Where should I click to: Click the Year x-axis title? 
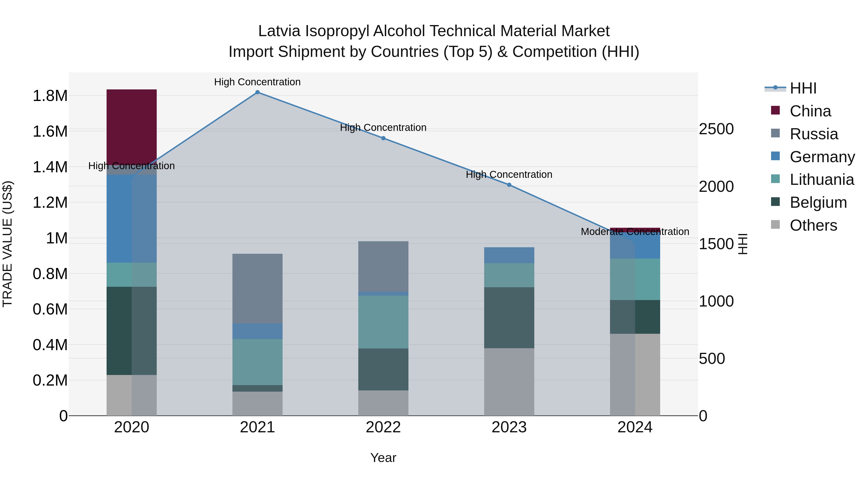pyautogui.click(x=383, y=458)
